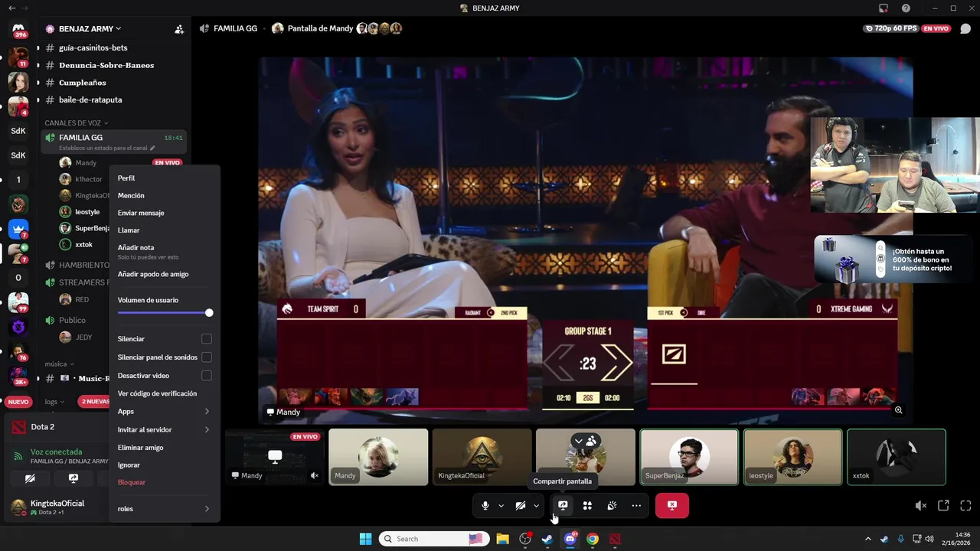Open microphone input options chevron
The height and width of the screenshot is (551, 980).
[x=501, y=506]
